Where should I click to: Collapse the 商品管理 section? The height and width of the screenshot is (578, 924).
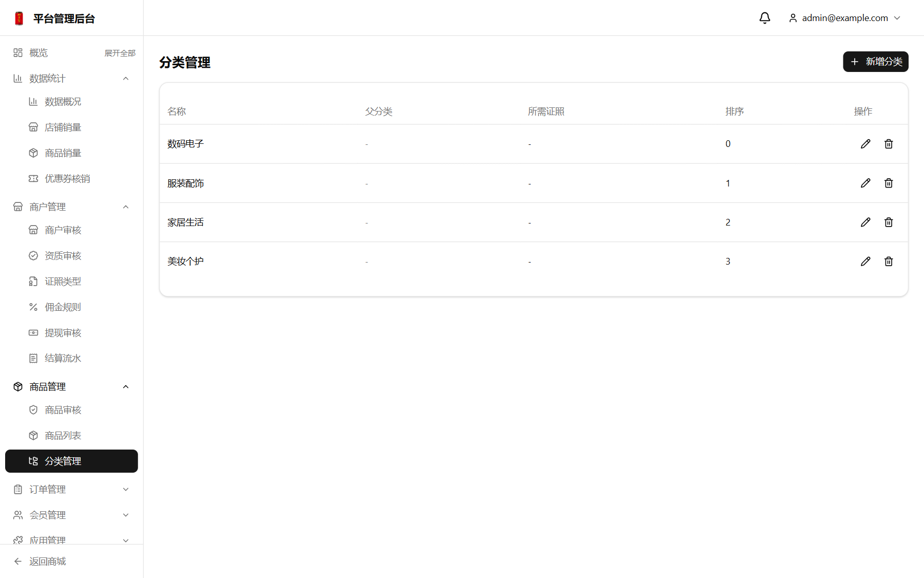(71, 387)
